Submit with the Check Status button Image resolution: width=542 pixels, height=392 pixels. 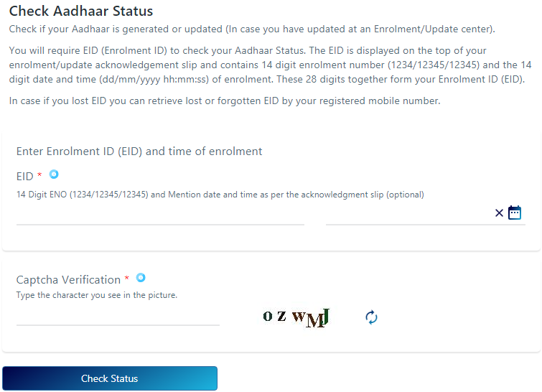(x=110, y=378)
